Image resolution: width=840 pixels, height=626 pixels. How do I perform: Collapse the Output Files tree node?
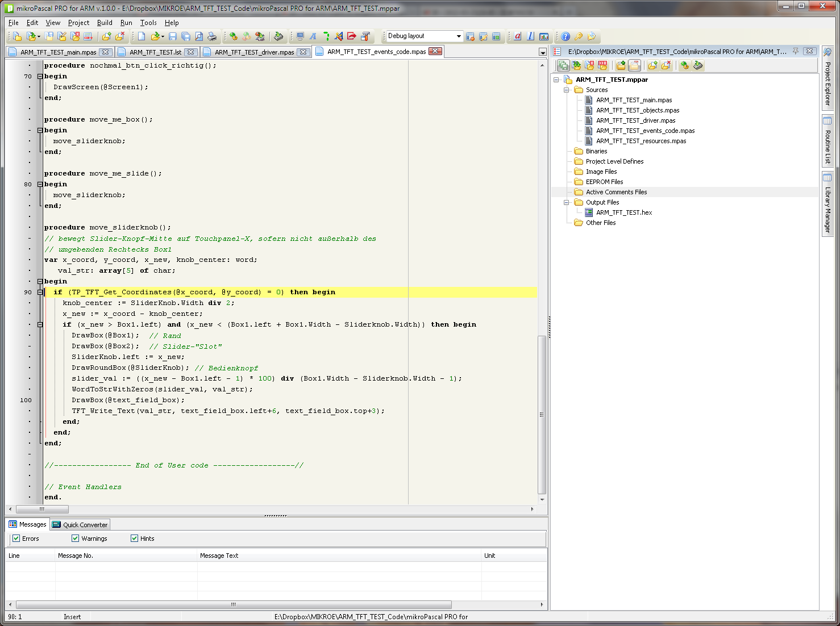(567, 202)
